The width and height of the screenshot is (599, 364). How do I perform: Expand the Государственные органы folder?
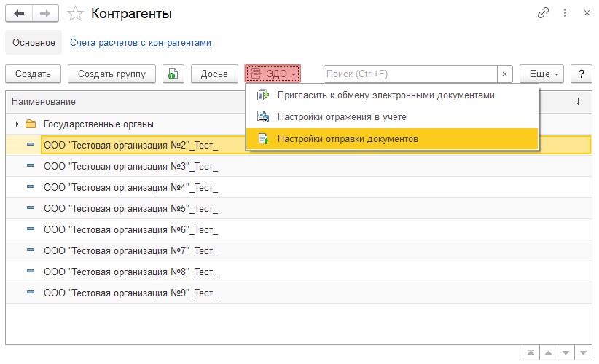pyautogui.click(x=17, y=124)
